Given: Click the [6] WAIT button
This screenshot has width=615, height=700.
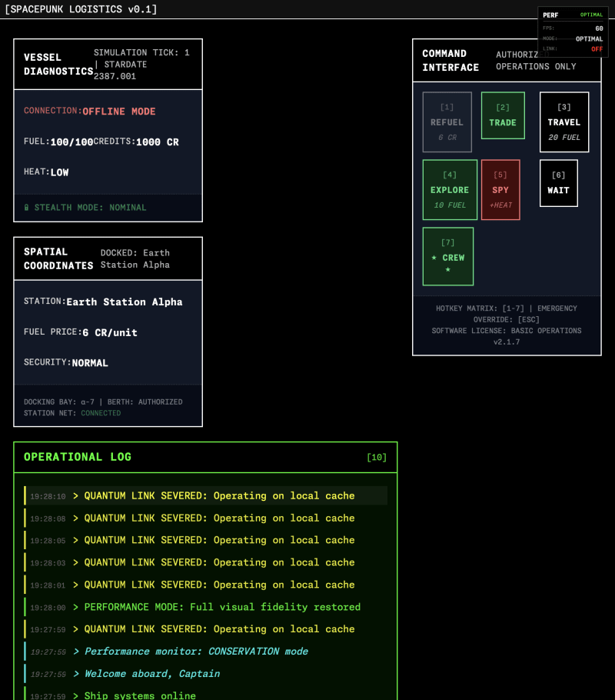Looking at the screenshot, I should tap(558, 183).
